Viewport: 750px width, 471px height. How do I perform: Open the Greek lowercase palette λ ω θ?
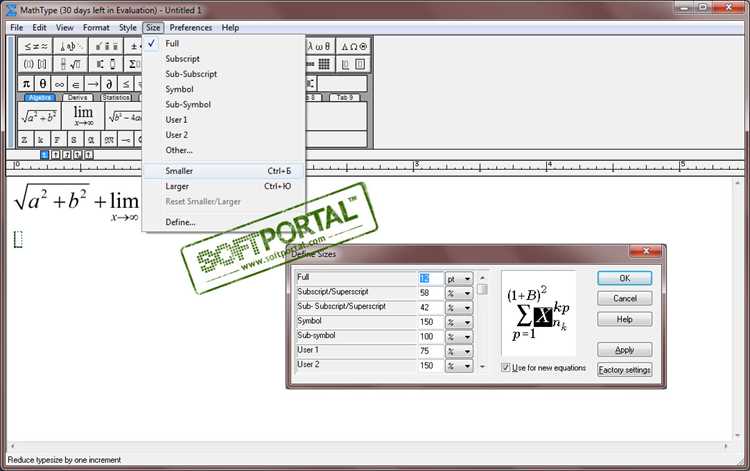coord(320,46)
